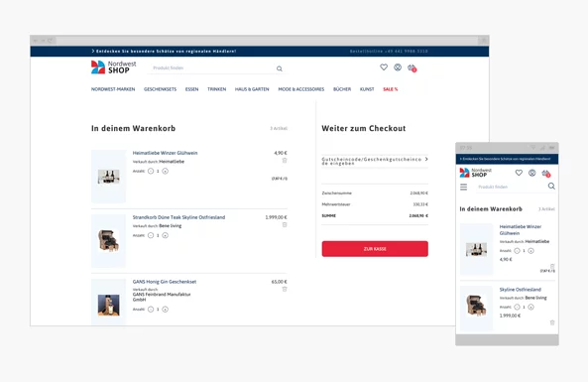Open the account icon in mobile view
Viewport: 588px width, 382px height.
532,173
